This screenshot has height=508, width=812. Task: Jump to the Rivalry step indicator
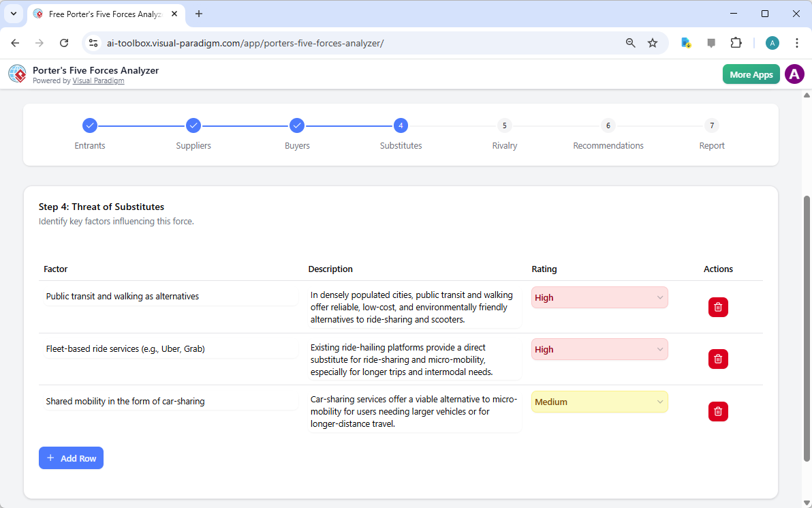504,125
